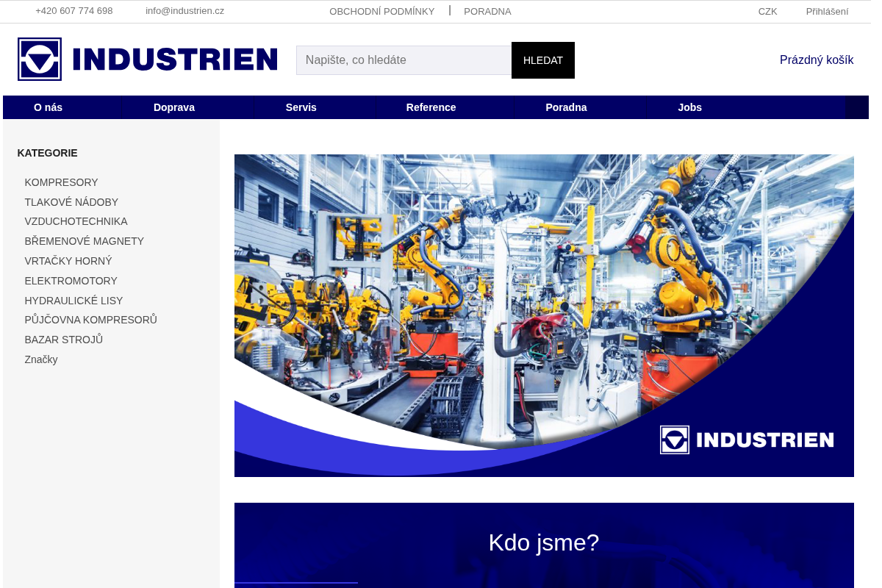882x588 pixels.
Task: Open the Reference menu item
Action: (x=431, y=107)
